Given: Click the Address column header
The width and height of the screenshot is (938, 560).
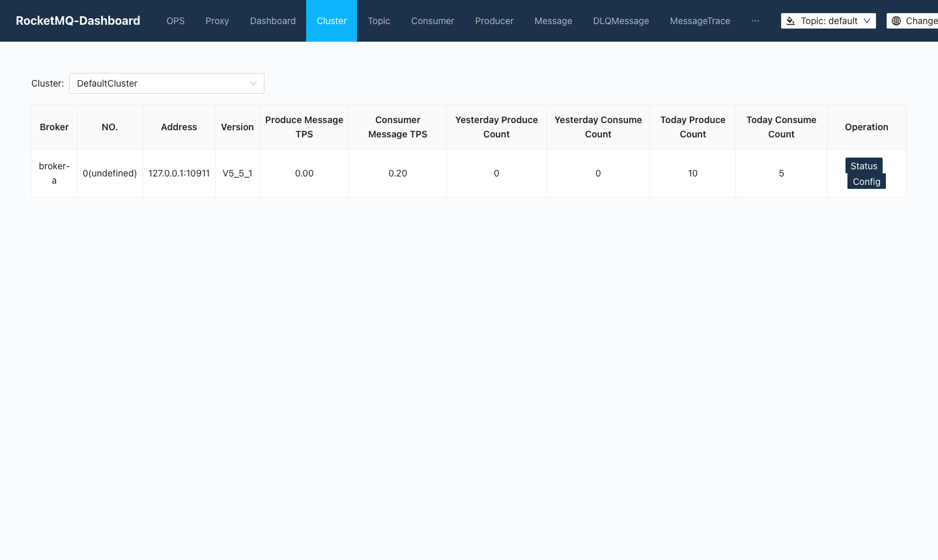Looking at the screenshot, I should 179,127.
